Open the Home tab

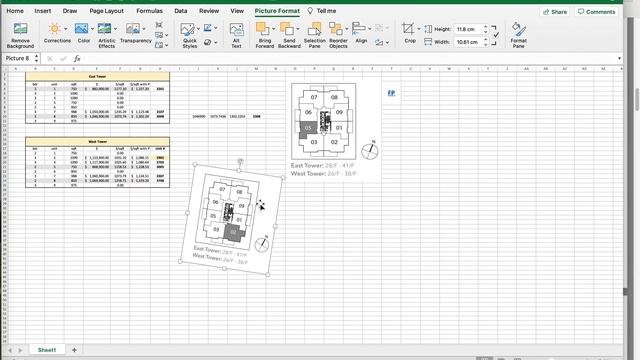(x=15, y=11)
